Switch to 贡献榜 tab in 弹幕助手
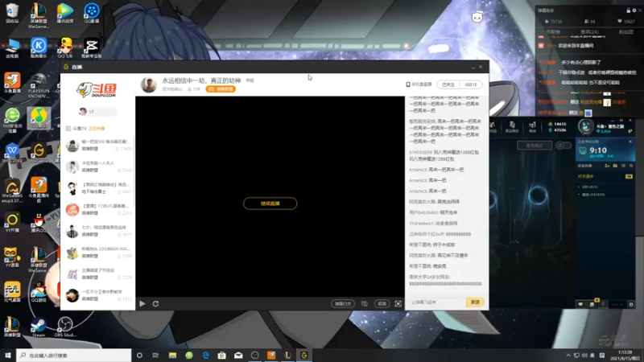This screenshot has height=362, width=644. 553,31
